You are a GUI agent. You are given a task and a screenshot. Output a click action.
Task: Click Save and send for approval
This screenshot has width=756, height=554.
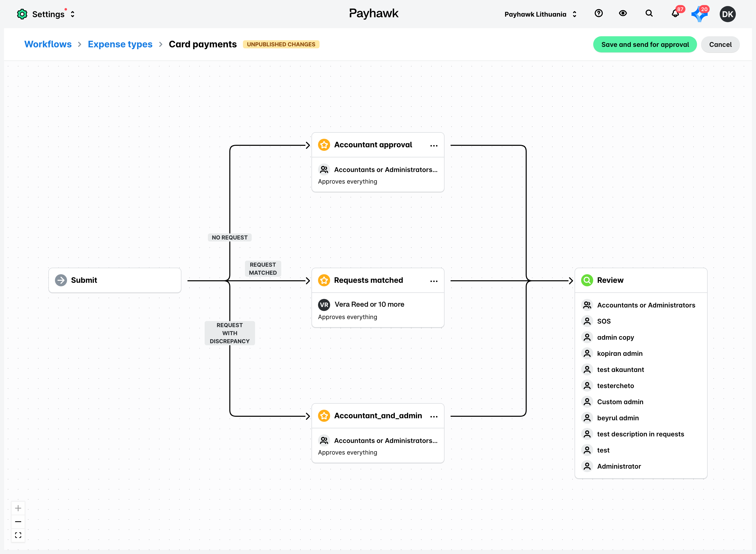pos(645,44)
